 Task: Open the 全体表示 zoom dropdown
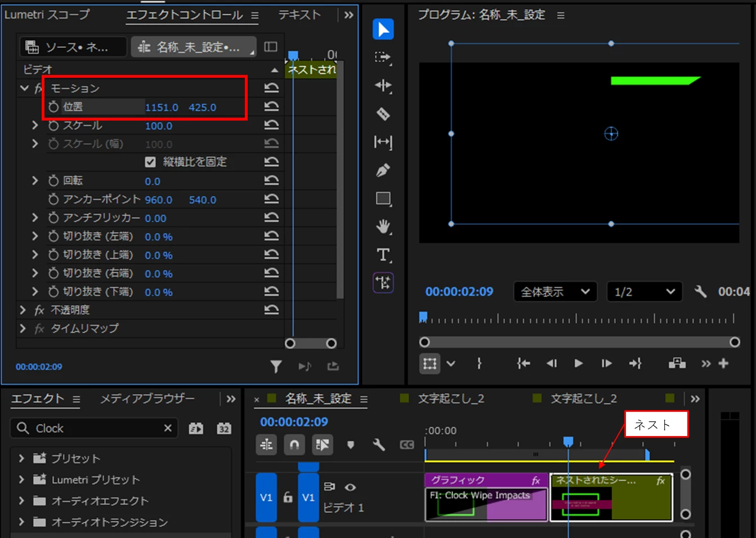[x=555, y=291]
